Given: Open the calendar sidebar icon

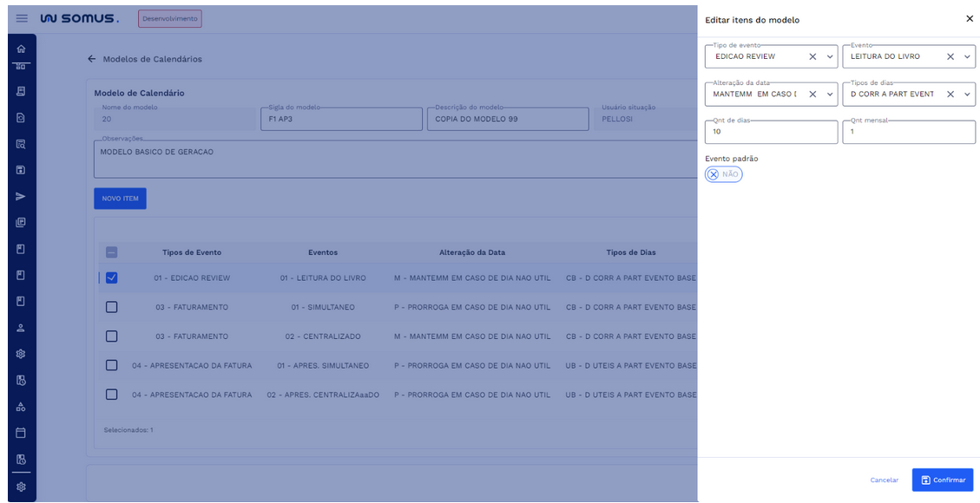Looking at the screenshot, I should pos(21,433).
